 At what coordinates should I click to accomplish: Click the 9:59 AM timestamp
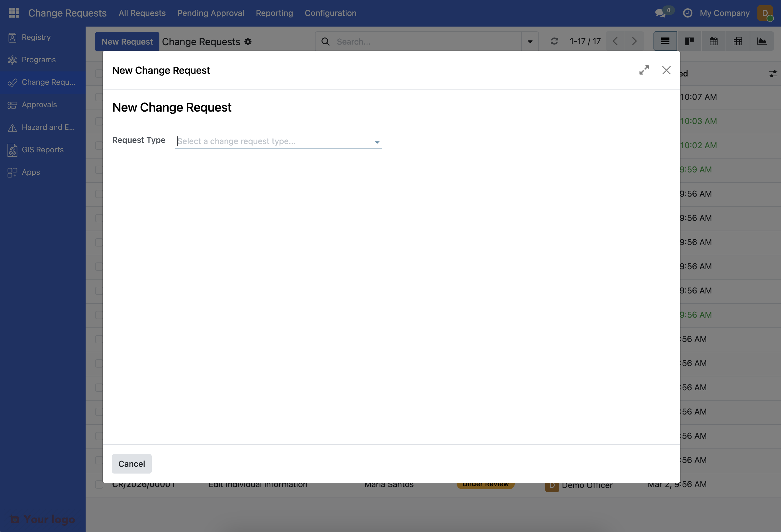click(696, 170)
